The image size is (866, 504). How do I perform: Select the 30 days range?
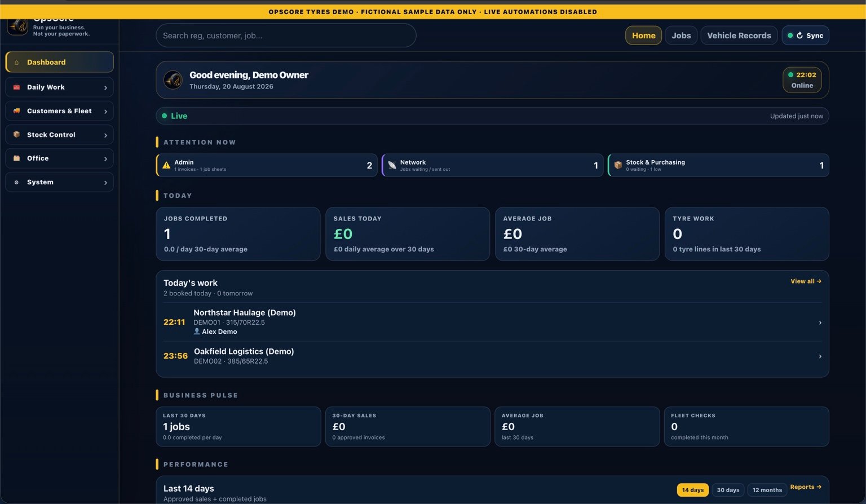pyautogui.click(x=728, y=490)
